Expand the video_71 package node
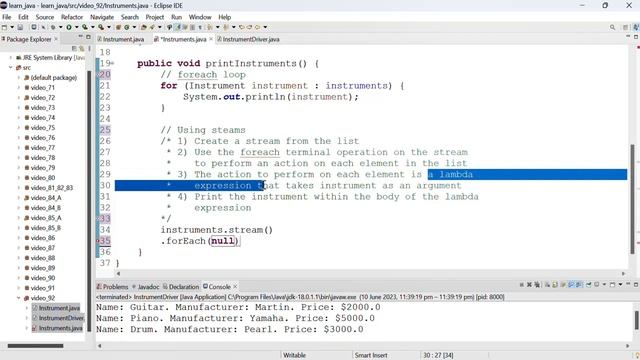Viewport: 640px width, 360px height. click(x=19, y=88)
